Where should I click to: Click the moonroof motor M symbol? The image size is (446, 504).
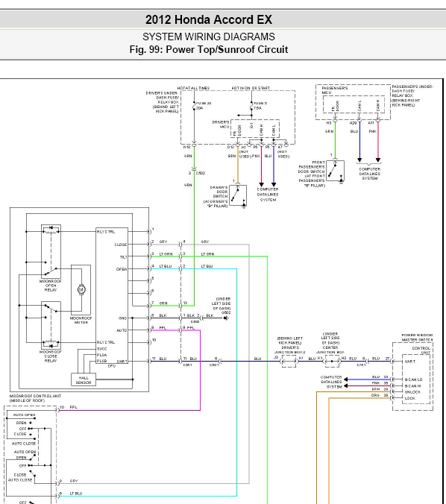[x=81, y=289]
